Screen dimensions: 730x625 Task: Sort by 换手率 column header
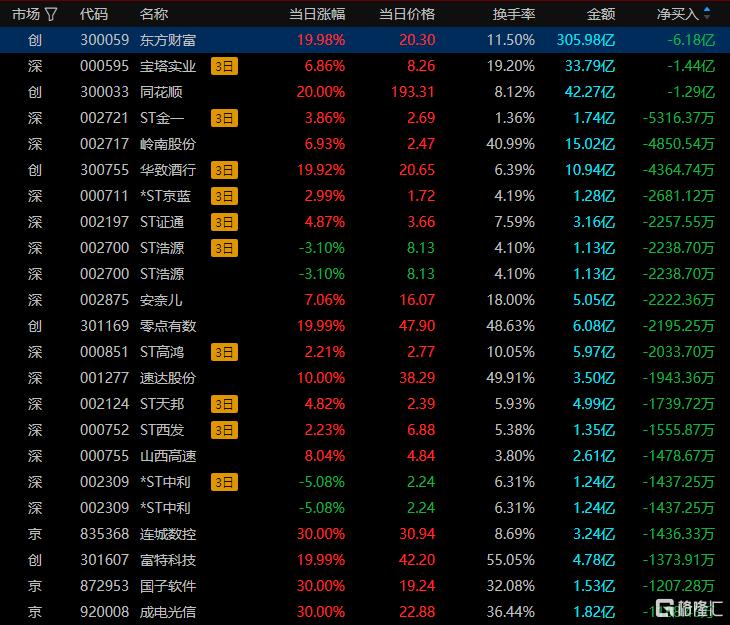[514, 14]
